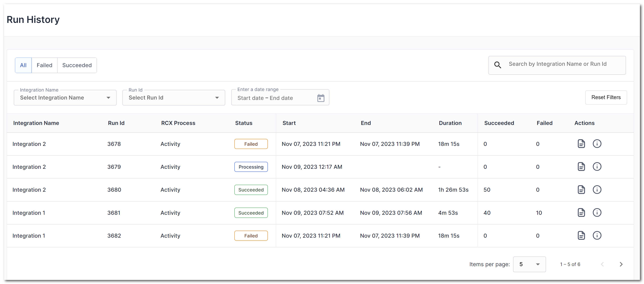Open the calendar date picker icon
Image resolution: width=644 pixels, height=284 pixels.
point(320,98)
